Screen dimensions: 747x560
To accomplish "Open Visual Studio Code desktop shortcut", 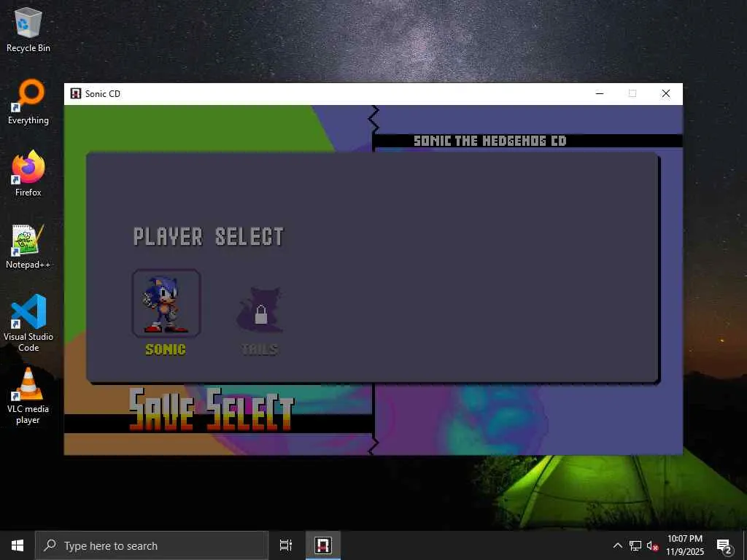I will pyautogui.click(x=28, y=323).
